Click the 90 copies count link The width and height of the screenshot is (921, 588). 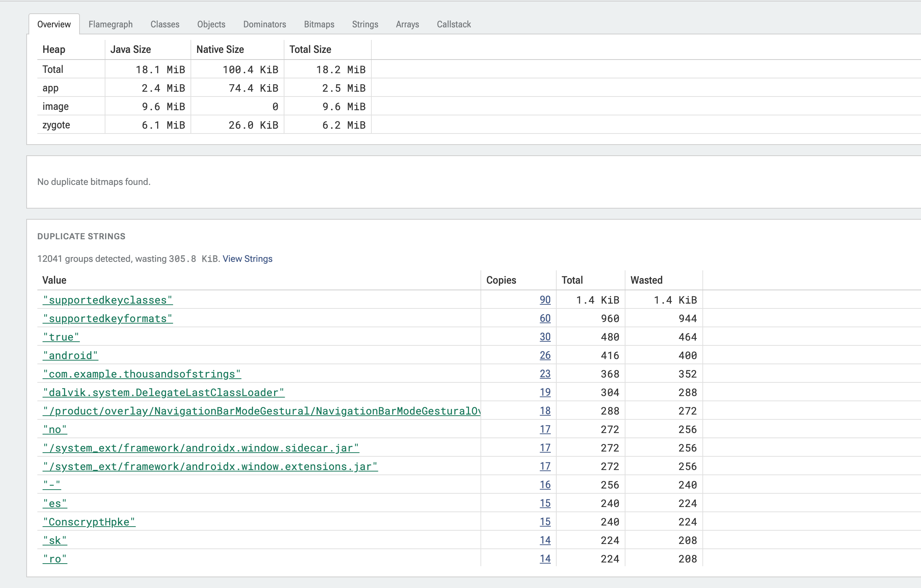pyautogui.click(x=545, y=300)
